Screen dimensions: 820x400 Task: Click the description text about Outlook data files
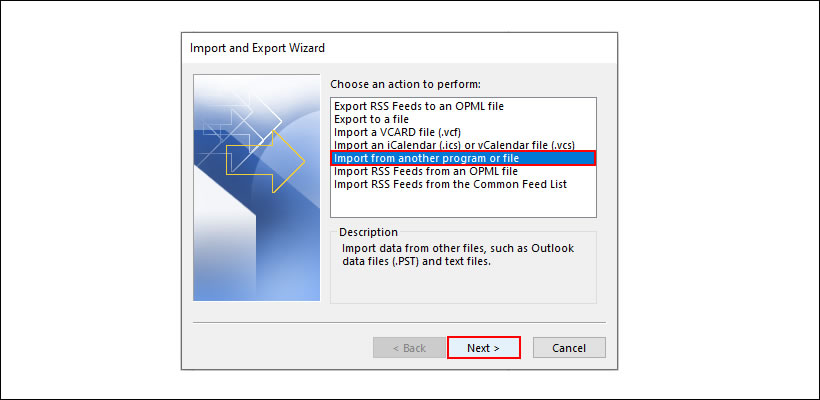(458, 255)
